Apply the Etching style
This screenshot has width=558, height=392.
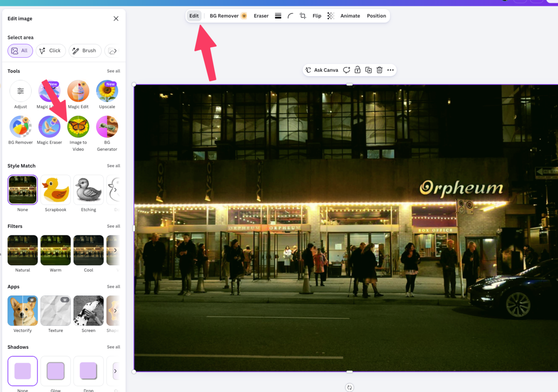88,190
